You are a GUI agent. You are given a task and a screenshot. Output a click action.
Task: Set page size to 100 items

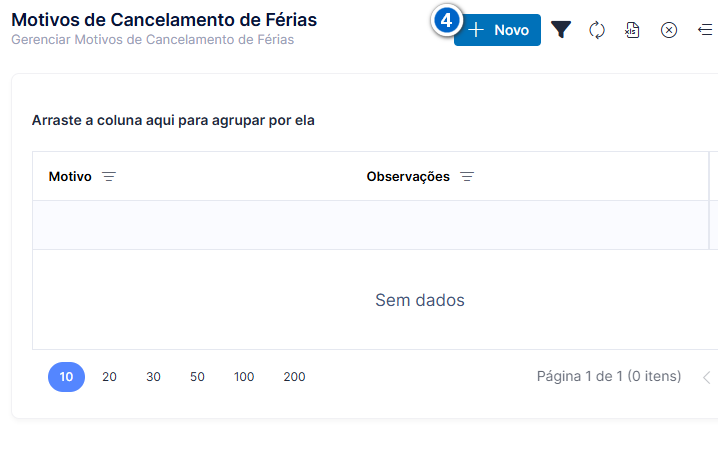tap(244, 377)
